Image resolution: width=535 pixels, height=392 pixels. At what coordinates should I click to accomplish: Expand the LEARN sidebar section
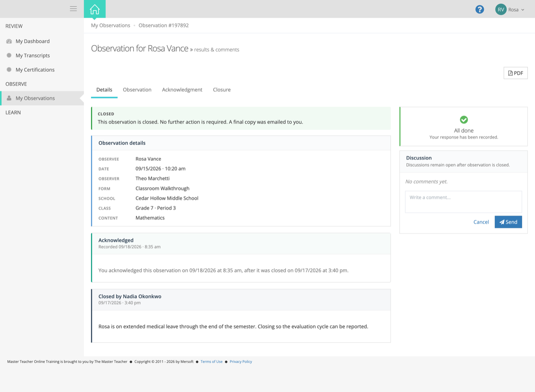click(13, 112)
